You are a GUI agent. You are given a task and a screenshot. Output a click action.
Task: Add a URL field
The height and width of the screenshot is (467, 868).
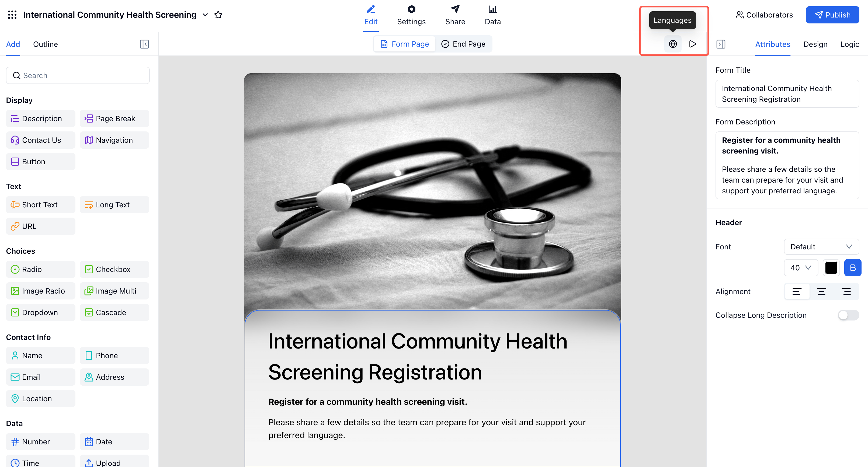click(40, 226)
